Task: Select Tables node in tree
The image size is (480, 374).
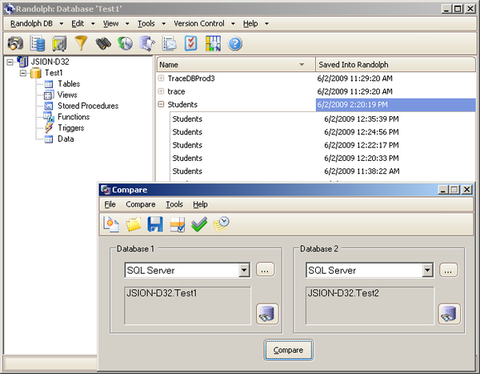Action: [69, 84]
